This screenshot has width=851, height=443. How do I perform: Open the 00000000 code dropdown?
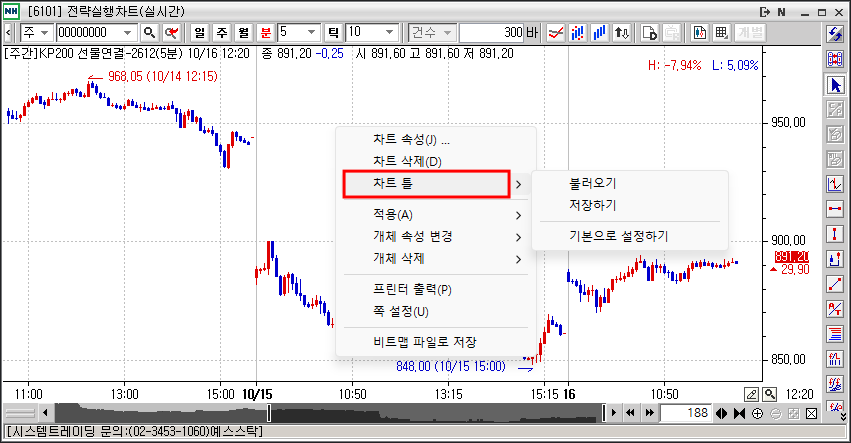point(128,33)
